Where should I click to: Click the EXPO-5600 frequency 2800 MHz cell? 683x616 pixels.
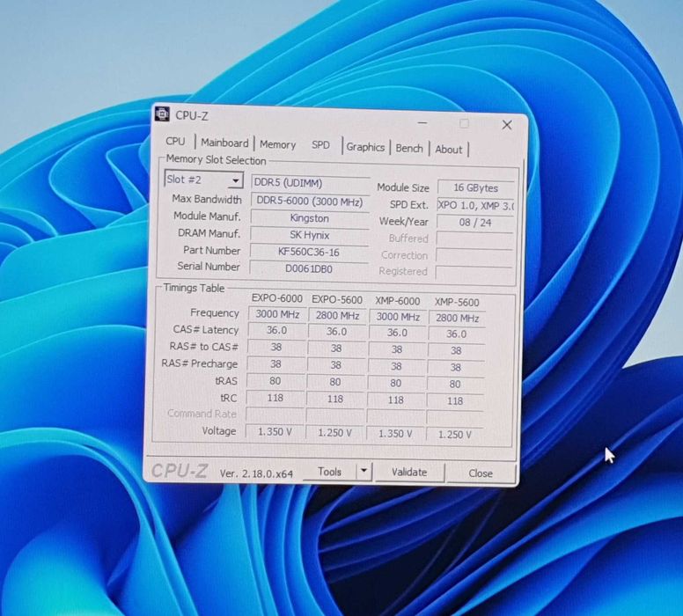[337, 315]
